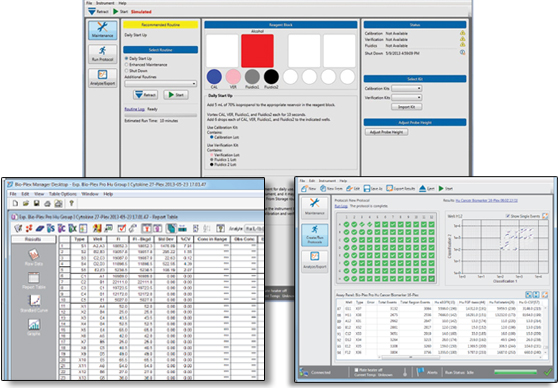558x388 pixels.
Task: Click the test tube X icon in Report Table toolbar
Action: coord(73,228)
